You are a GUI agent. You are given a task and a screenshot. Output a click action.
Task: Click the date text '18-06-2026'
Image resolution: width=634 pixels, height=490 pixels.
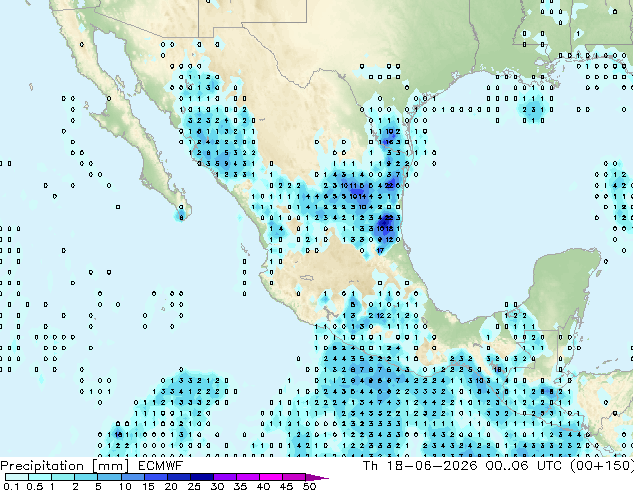(x=431, y=466)
